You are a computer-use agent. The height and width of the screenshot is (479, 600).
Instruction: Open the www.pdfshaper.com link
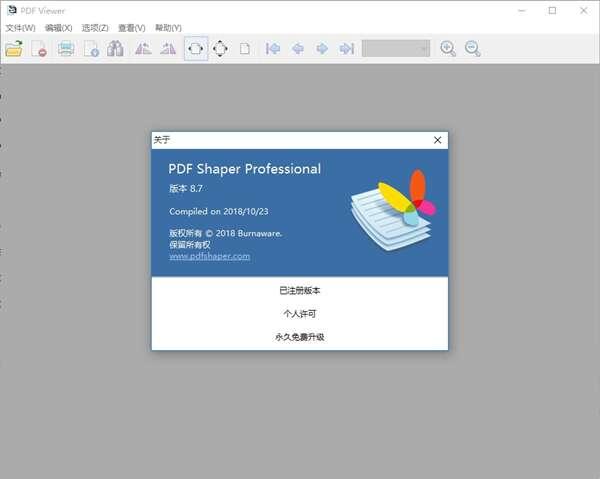tap(209, 256)
